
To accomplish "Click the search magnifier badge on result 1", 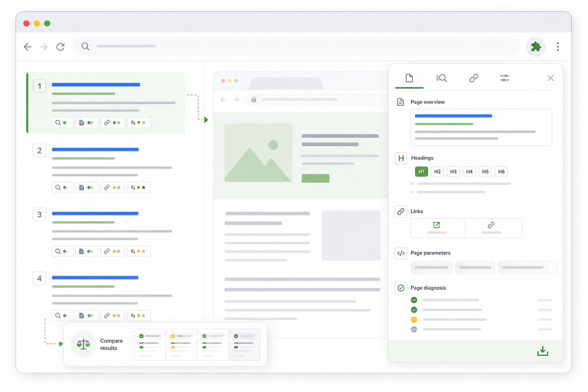I will (62, 122).
